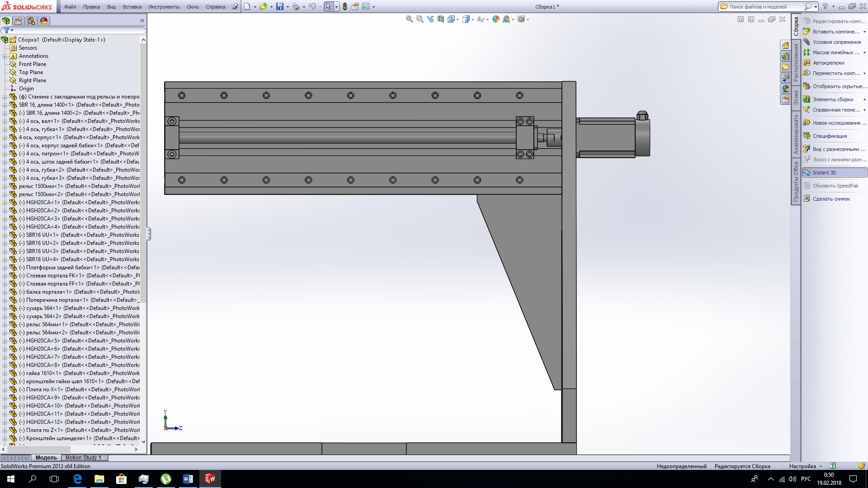
Task: Expand the Annotations tree node
Action: (x=5, y=56)
